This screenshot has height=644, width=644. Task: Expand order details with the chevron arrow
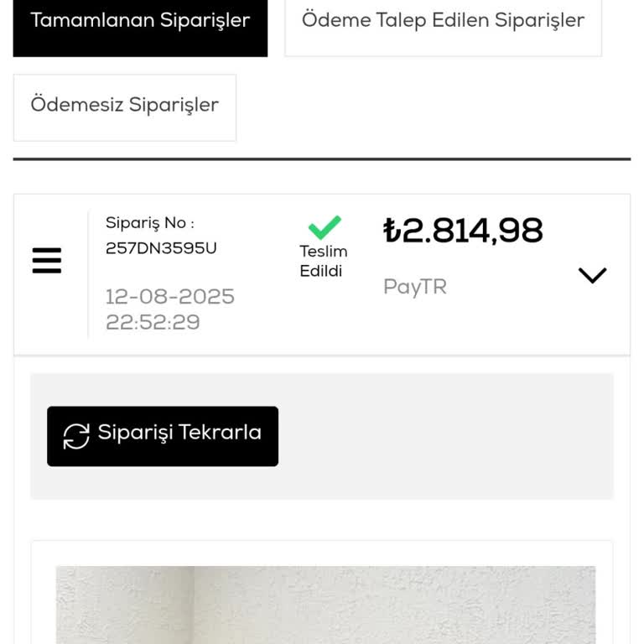pos(592,275)
